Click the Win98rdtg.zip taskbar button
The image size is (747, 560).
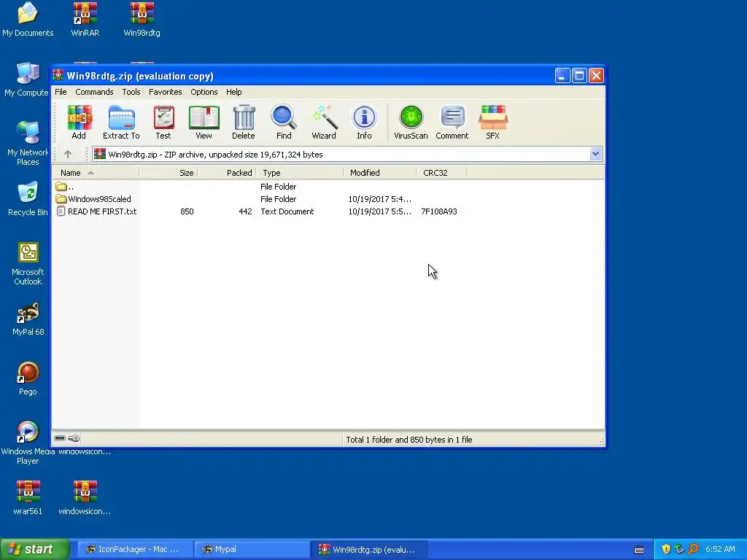tap(368, 549)
